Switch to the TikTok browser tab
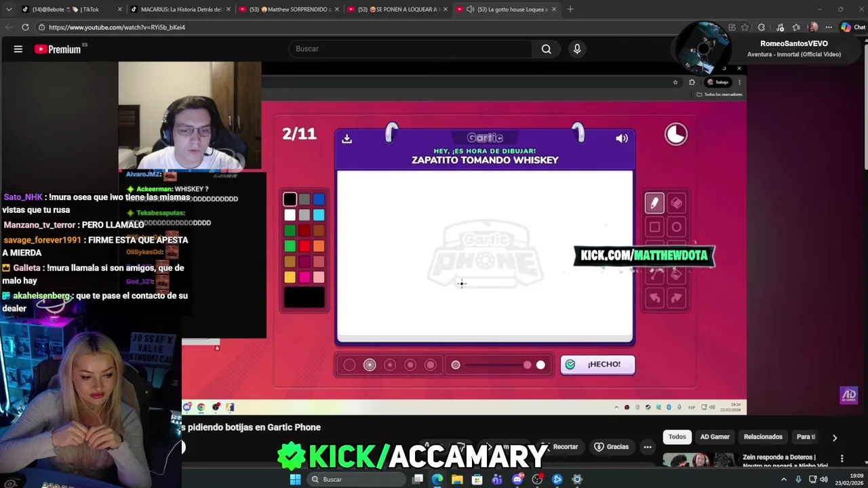 71,9
